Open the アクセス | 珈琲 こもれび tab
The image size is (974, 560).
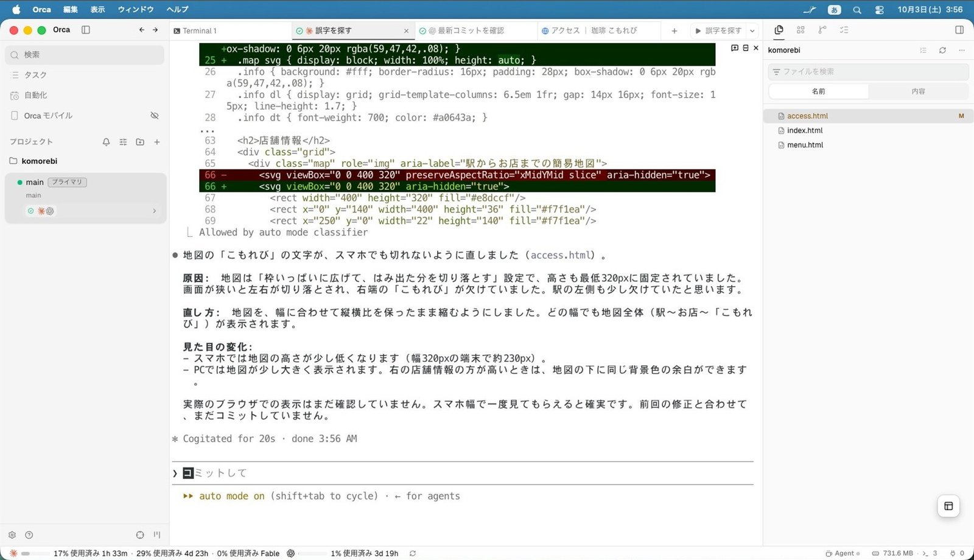coord(599,31)
